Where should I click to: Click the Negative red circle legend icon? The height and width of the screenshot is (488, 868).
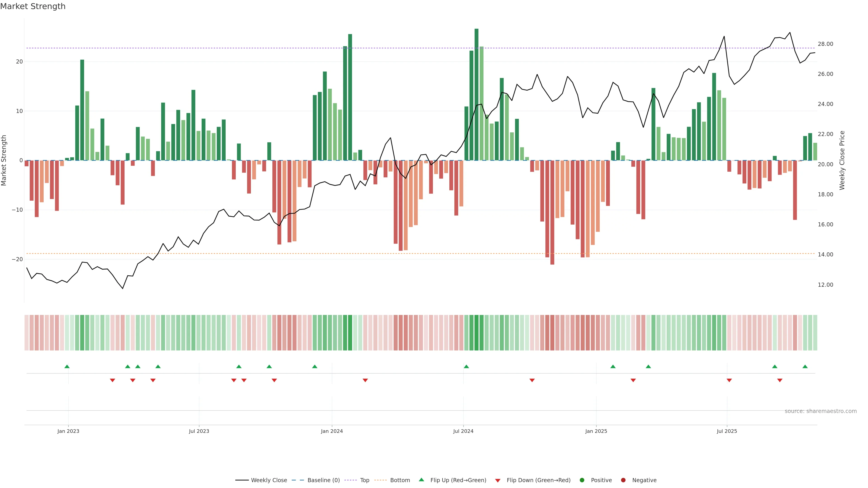(x=623, y=480)
